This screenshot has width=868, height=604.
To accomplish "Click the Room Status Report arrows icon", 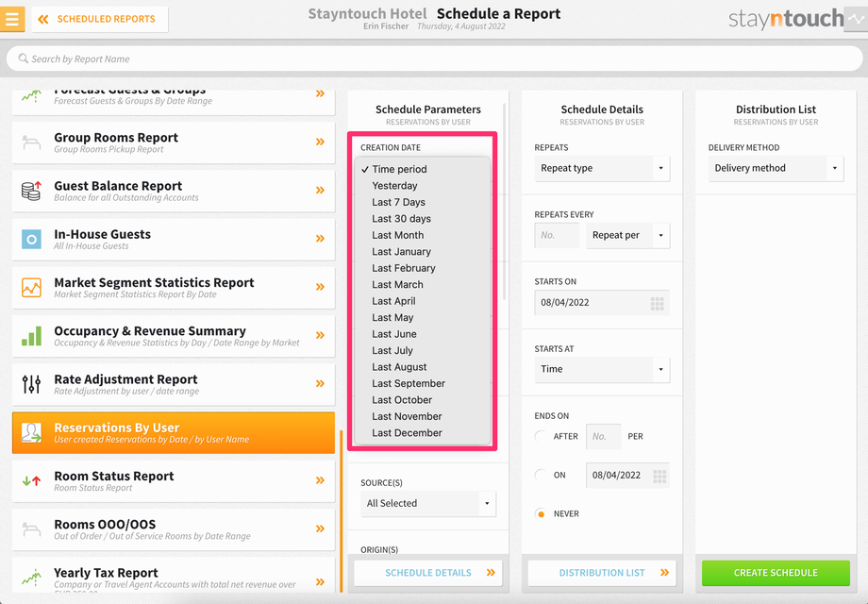I will pyautogui.click(x=31, y=480).
